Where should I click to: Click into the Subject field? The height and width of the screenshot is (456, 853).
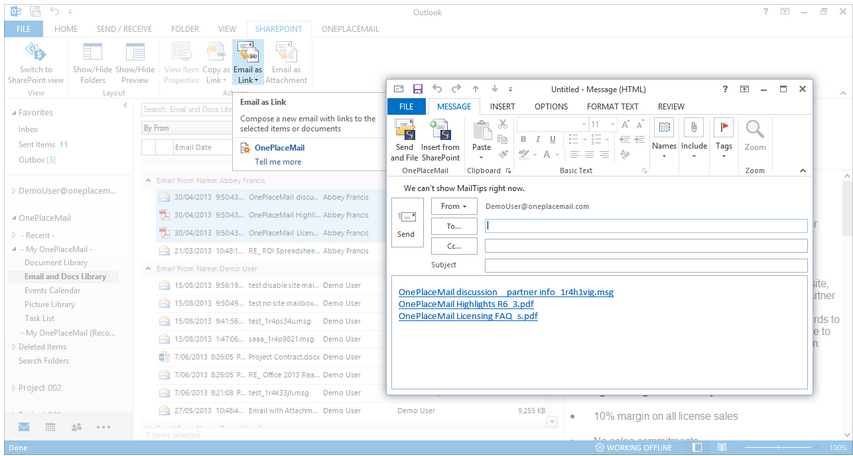click(x=645, y=265)
